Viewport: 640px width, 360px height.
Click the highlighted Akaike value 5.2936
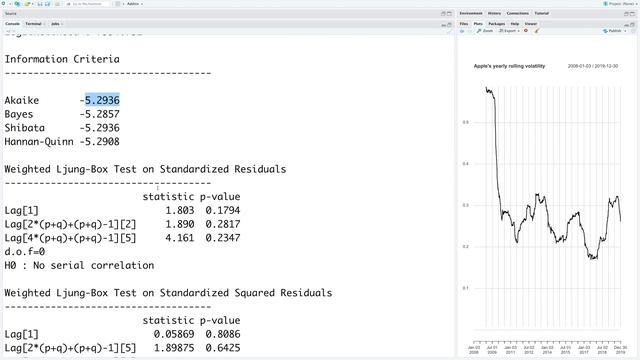[x=102, y=100]
